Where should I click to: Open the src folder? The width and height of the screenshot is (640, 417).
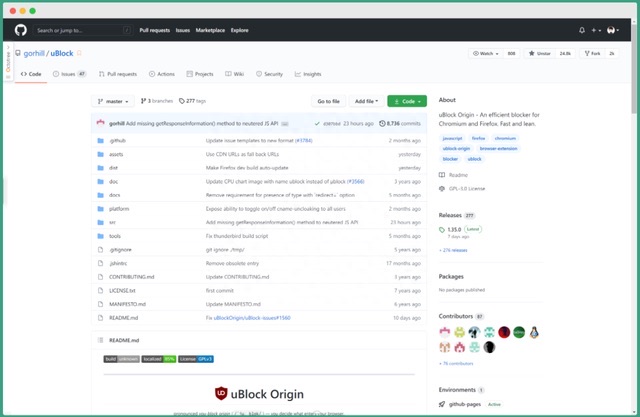click(x=112, y=221)
